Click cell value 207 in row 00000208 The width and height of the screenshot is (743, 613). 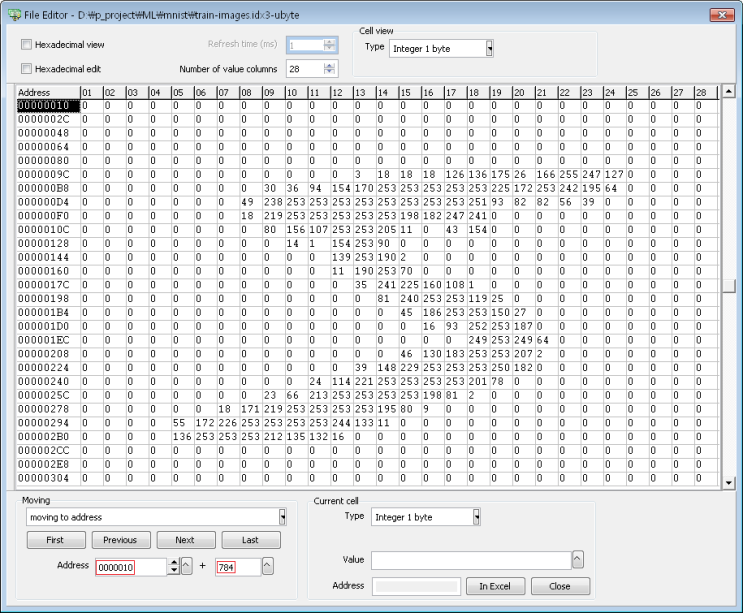[x=524, y=354]
